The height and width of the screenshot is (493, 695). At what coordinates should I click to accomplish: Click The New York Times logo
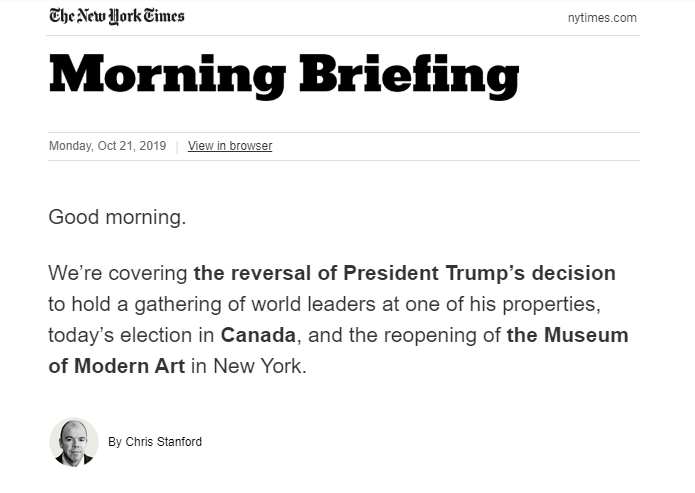[x=117, y=17]
